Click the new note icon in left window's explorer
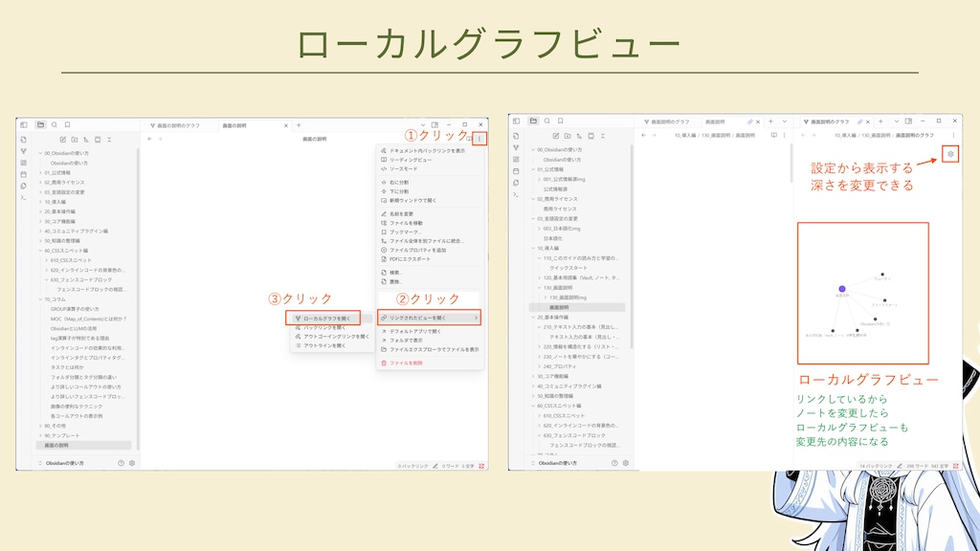This screenshot has width=980, height=551. tap(63, 140)
